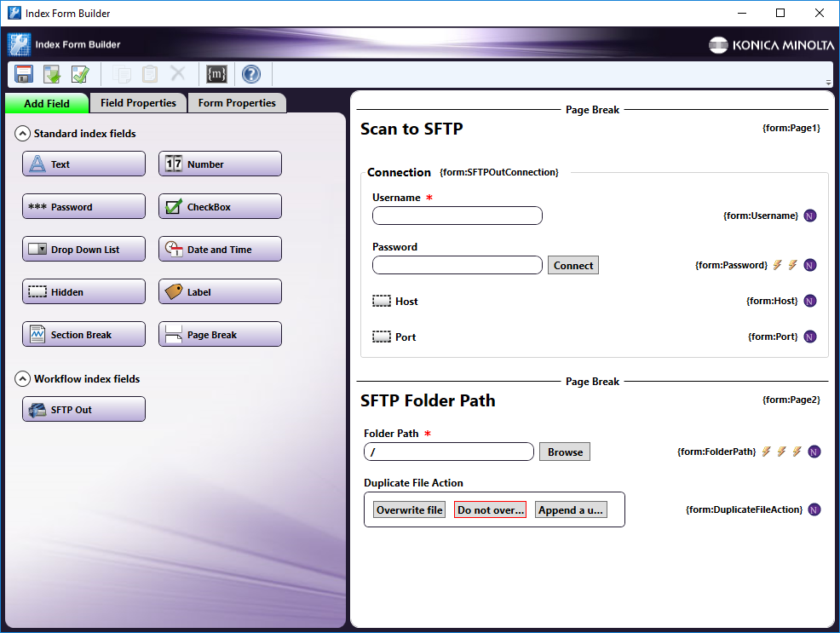The image size is (840, 633).
Task: Add a Text index field
Action: pos(83,164)
